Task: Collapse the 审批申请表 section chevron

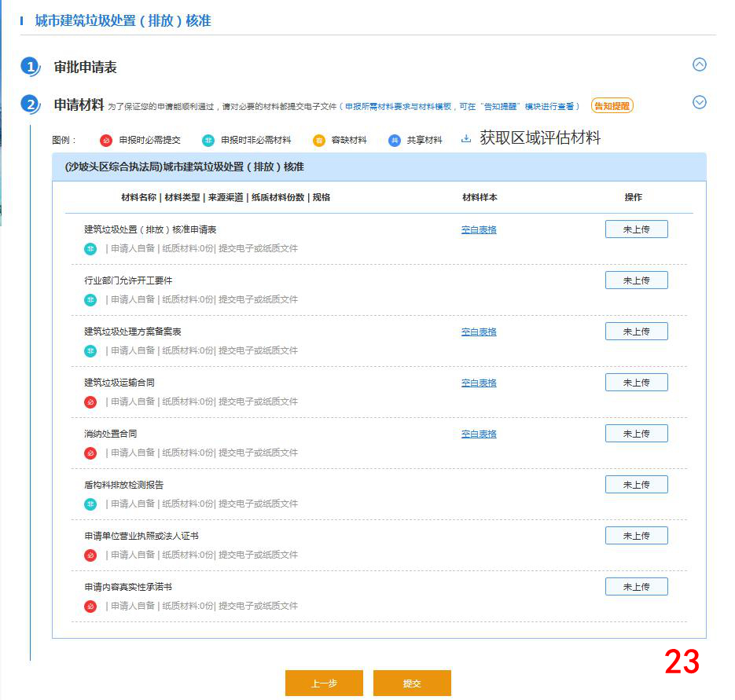Action: (x=699, y=65)
